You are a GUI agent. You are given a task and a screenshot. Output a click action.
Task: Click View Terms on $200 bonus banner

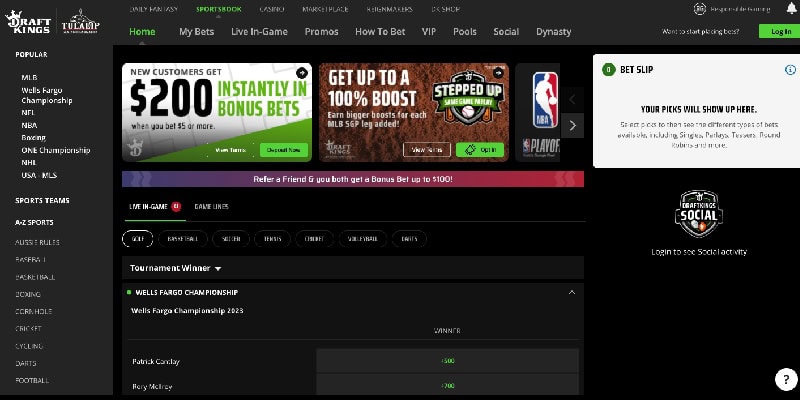231,150
